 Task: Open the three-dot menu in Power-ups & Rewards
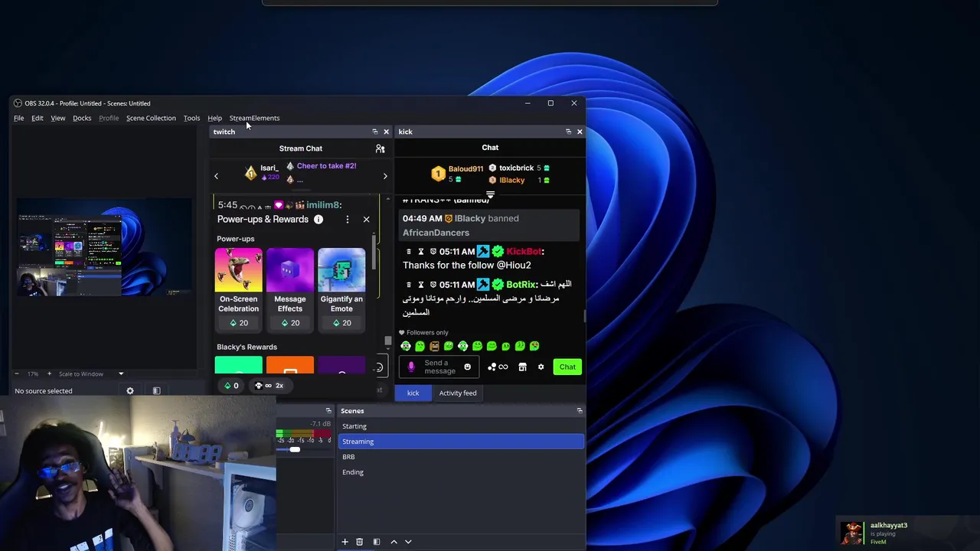click(347, 220)
